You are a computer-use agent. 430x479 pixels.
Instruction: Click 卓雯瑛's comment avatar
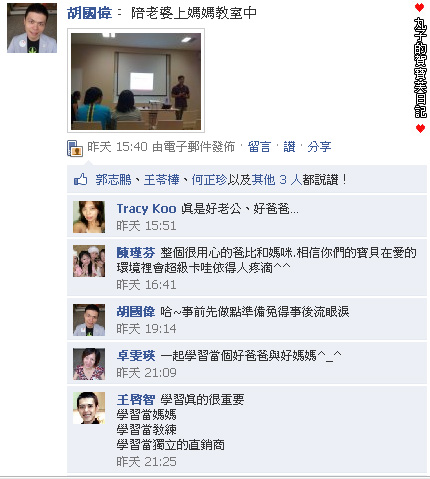(x=89, y=364)
